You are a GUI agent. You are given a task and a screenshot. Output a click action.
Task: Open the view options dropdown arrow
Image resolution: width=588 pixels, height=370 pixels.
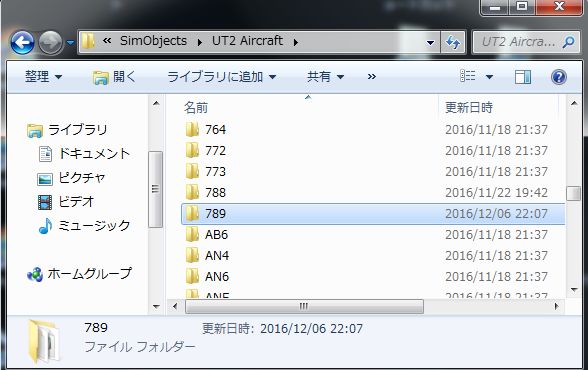pyautogui.click(x=489, y=77)
